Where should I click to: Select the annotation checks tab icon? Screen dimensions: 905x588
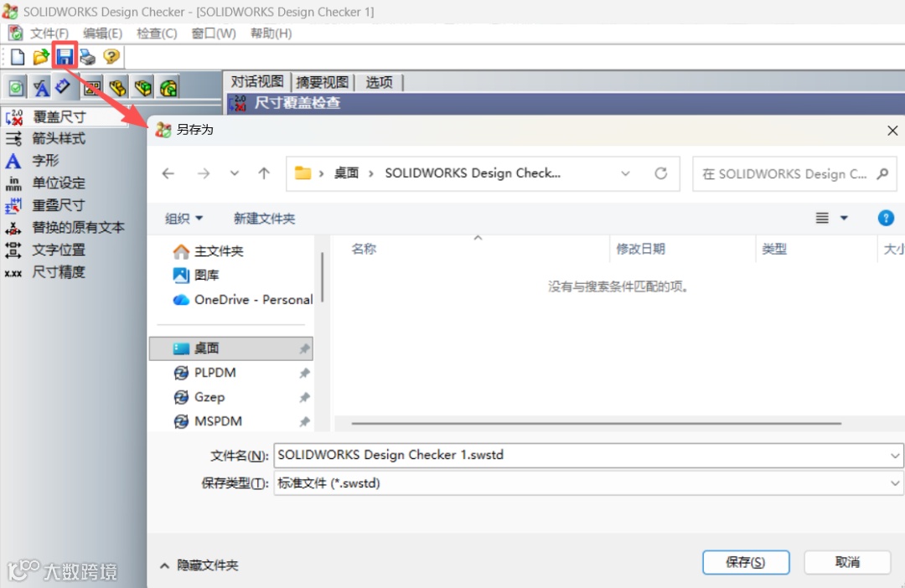[x=40, y=88]
